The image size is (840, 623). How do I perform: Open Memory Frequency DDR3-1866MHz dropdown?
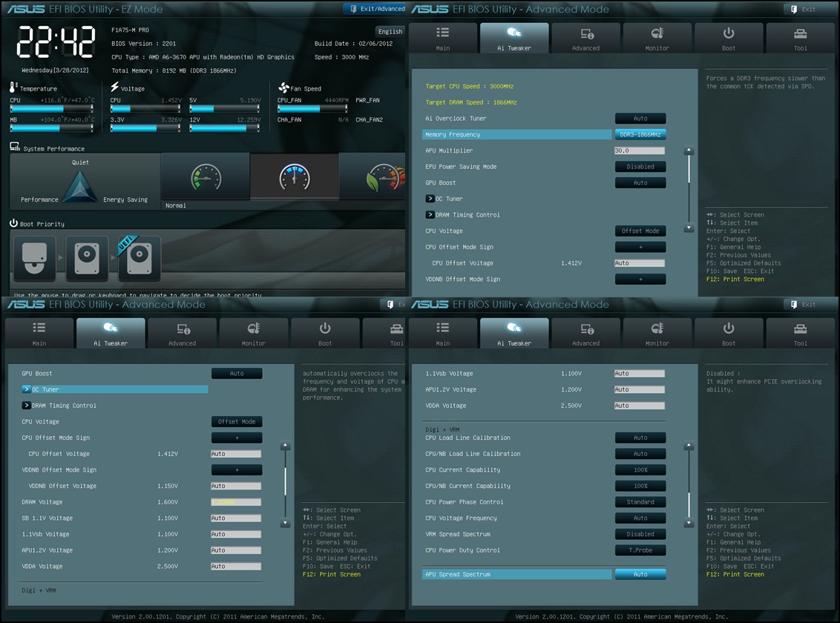pos(640,134)
